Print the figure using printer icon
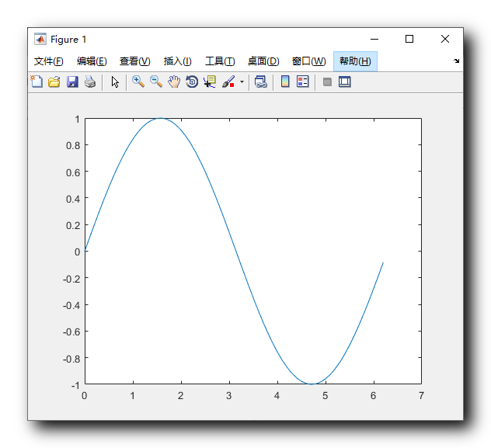Image resolution: width=491 pixels, height=448 pixels. (90, 82)
